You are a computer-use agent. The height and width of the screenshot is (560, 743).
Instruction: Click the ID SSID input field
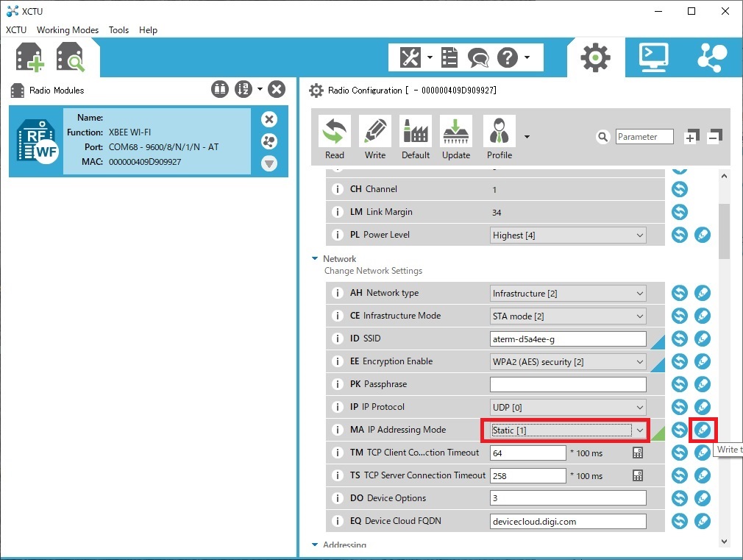(567, 339)
